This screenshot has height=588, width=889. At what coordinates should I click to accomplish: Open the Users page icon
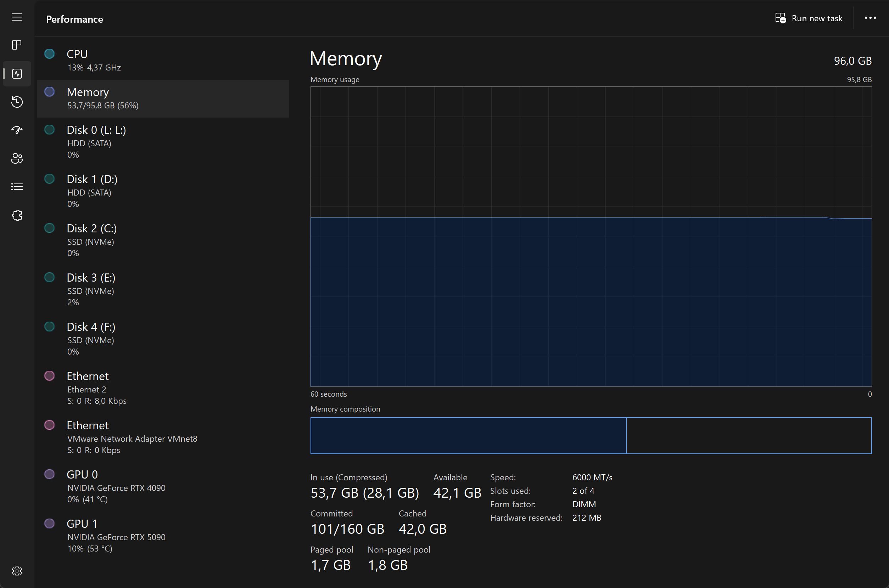coord(17,158)
